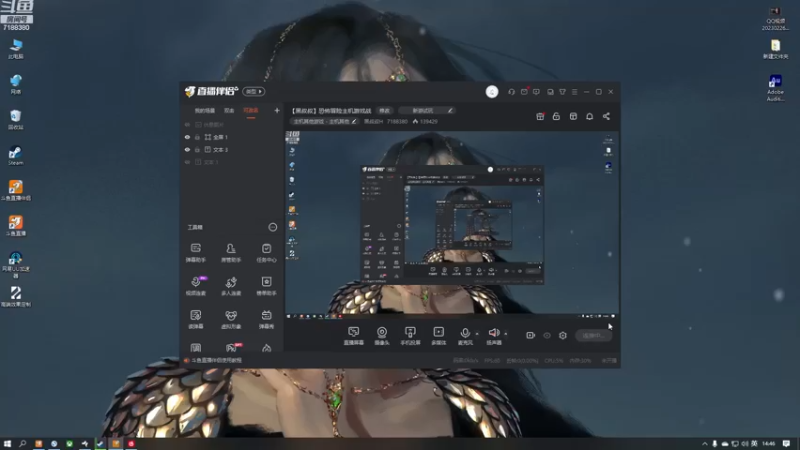Open the 读弹幕 read-danmaku tool
Screen dimensions: 800x450
(195, 319)
